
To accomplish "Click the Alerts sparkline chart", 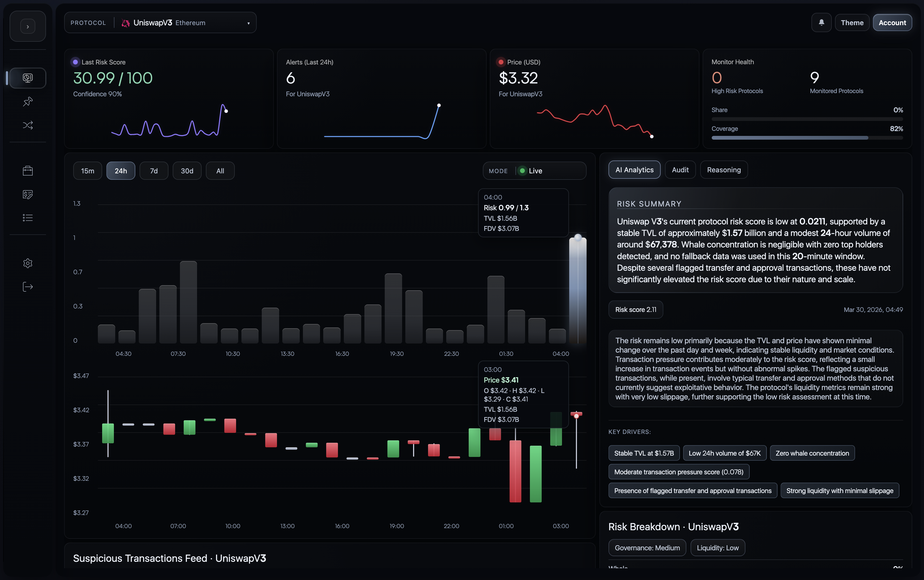I will (x=382, y=121).
